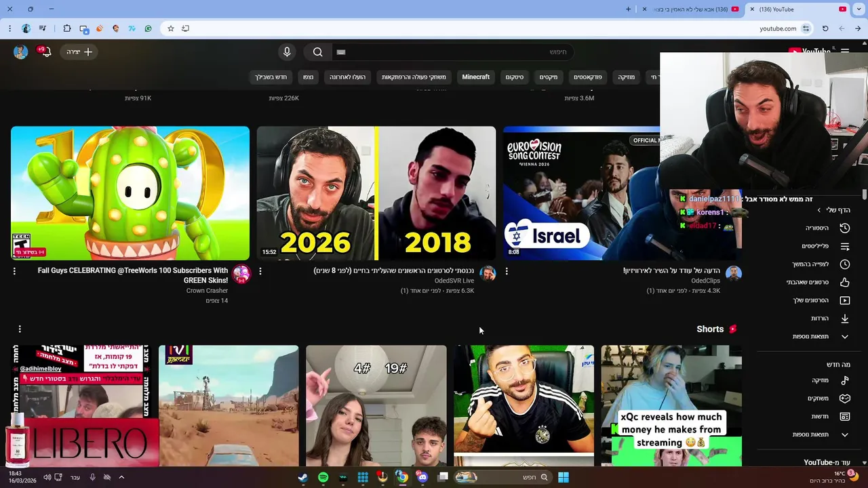Viewport: 868px width, 488px height.
Task: Open the YouTube account avatar menu
Action: tap(21, 52)
